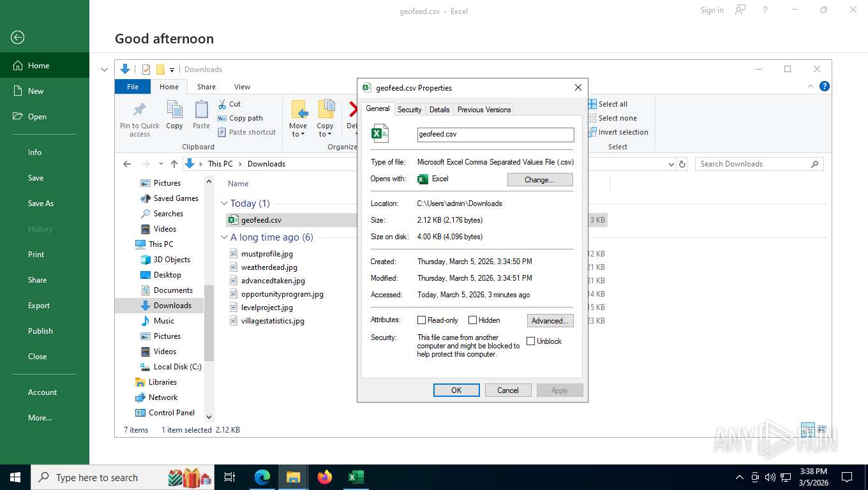Click Explorer back navigation arrow
This screenshot has height=490, width=868.
click(127, 164)
